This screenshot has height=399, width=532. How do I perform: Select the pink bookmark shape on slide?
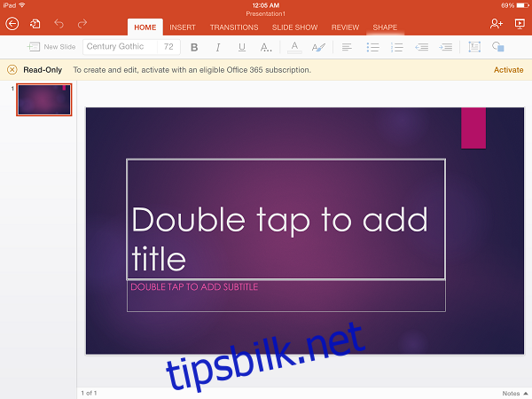(x=473, y=128)
